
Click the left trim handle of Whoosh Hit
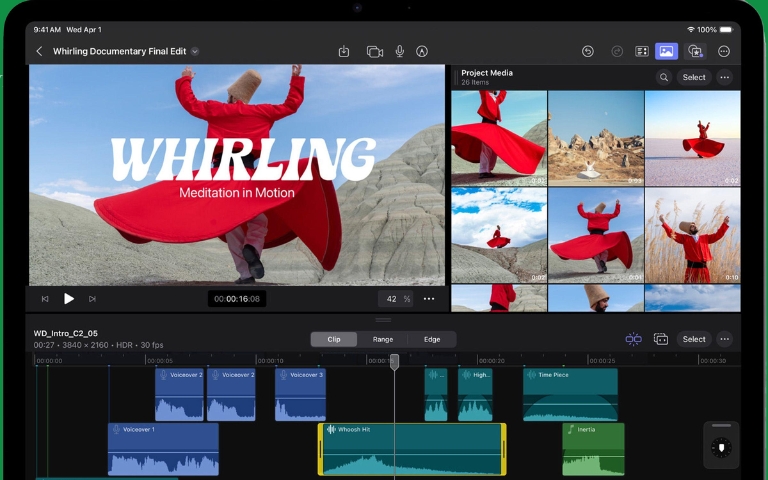[x=321, y=449]
